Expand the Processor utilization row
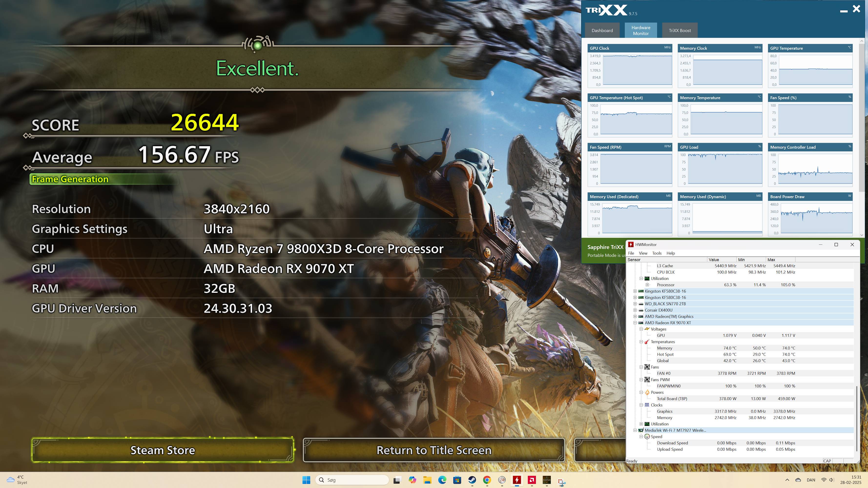 click(x=647, y=285)
